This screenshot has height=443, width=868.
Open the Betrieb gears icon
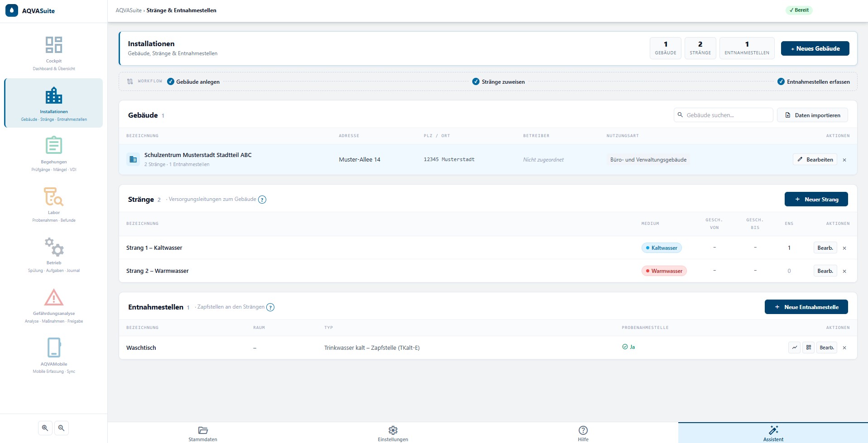(54, 247)
